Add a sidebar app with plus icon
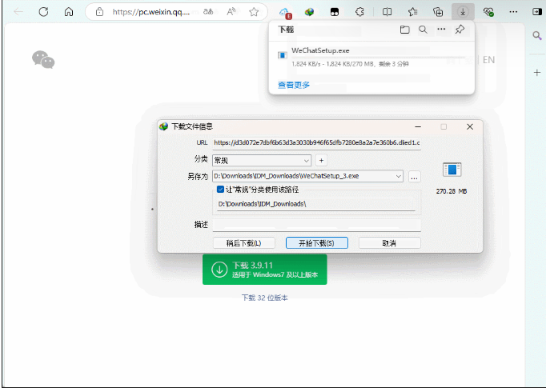Image resolution: width=546 pixels, height=392 pixels. click(537, 72)
